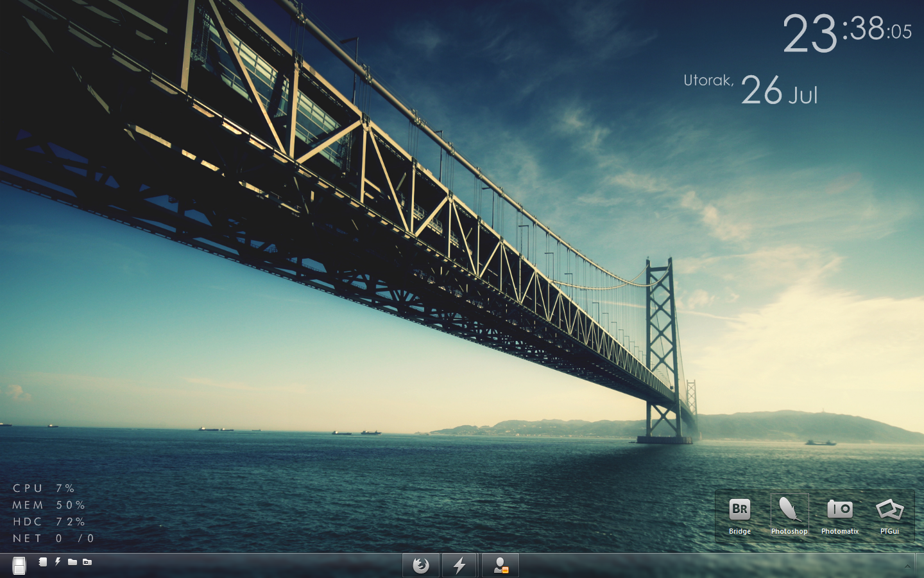Switch to the large lightning bolt taskbar button
The height and width of the screenshot is (578, 924).
(459, 565)
